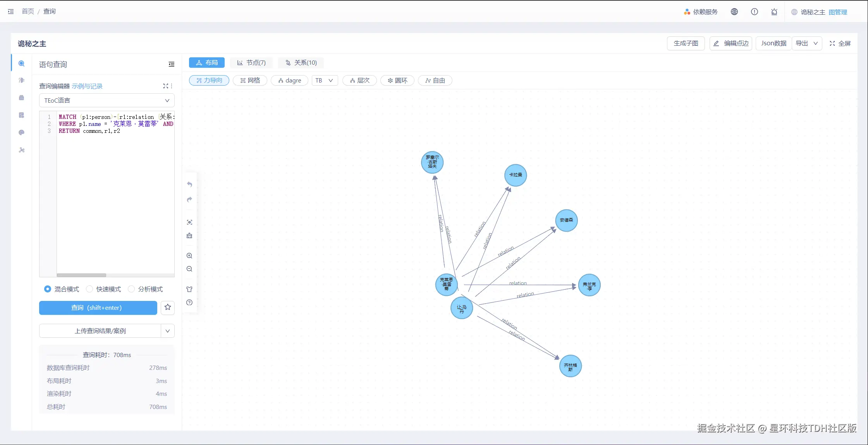Click the 查询 (shift+enter) button

click(98, 308)
